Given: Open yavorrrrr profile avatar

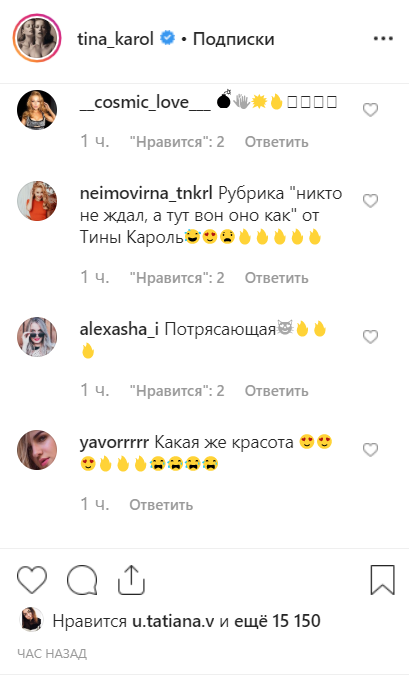Looking at the screenshot, I should (37, 450).
